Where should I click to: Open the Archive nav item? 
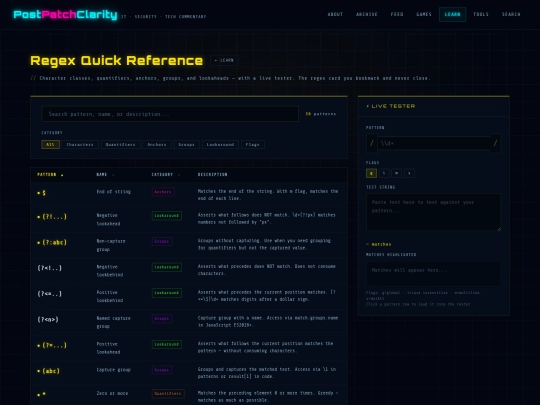pyautogui.click(x=367, y=14)
